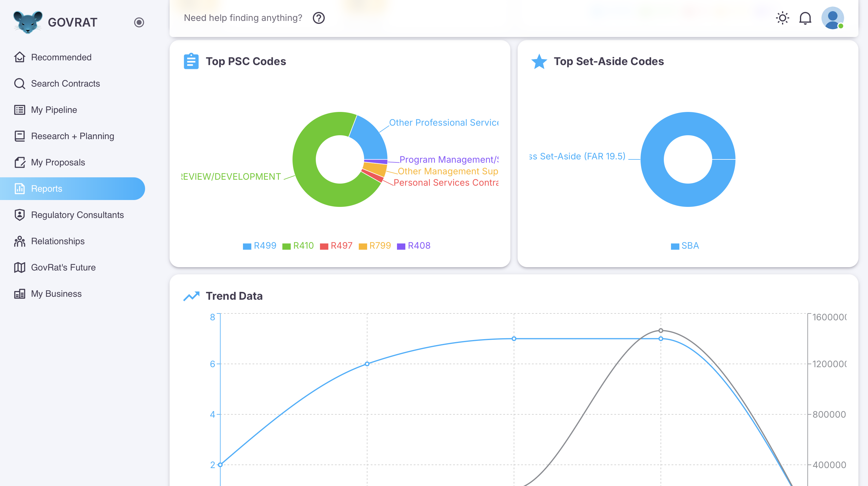
Task: Click the Top Set-Aside Codes star icon
Action: (x=539, y=61)
